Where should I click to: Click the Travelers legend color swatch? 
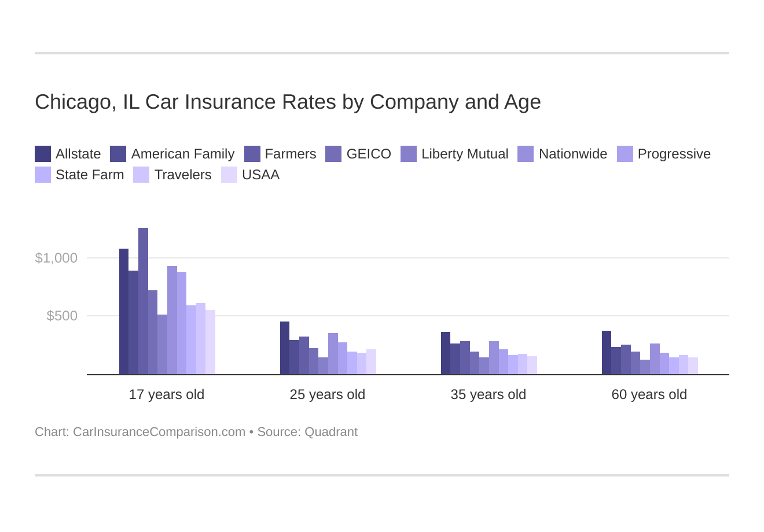141,175
